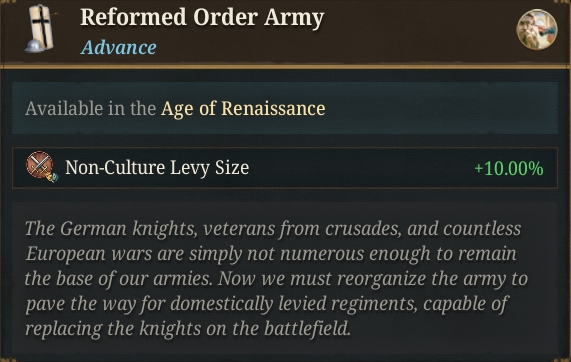This screenshot has width=571, height=362.
Task: Click 'Available in the' gray text
Action: click(x=90, y=109)
